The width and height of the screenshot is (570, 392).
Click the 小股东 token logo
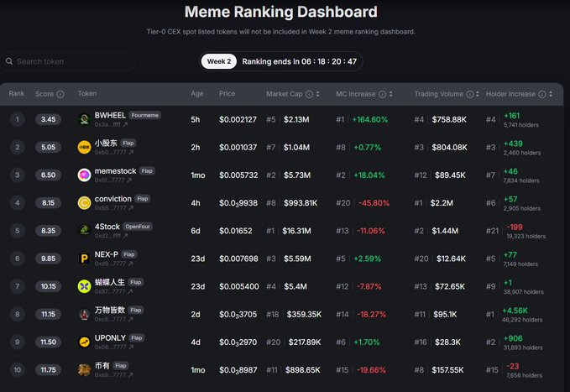tap(84, 147)
